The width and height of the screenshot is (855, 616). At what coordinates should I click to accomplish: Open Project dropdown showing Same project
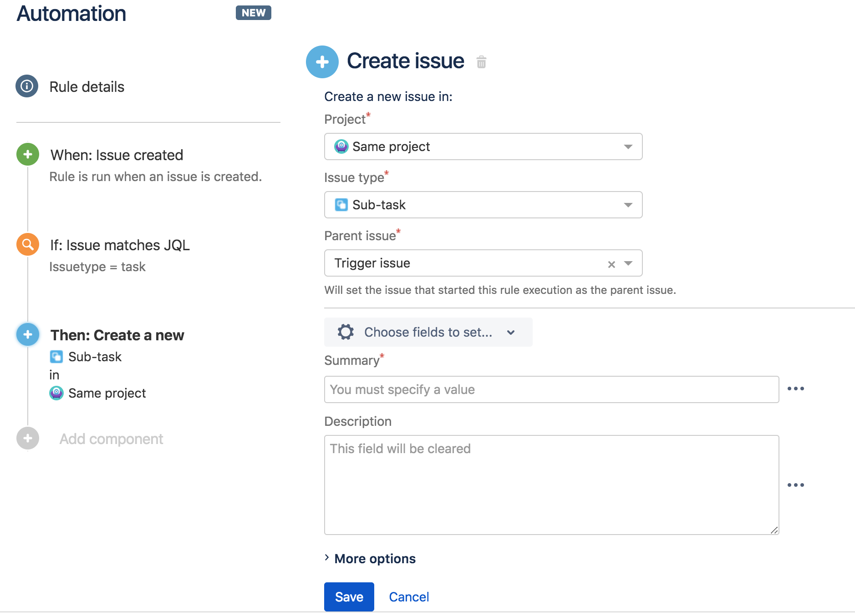[483, 146]
